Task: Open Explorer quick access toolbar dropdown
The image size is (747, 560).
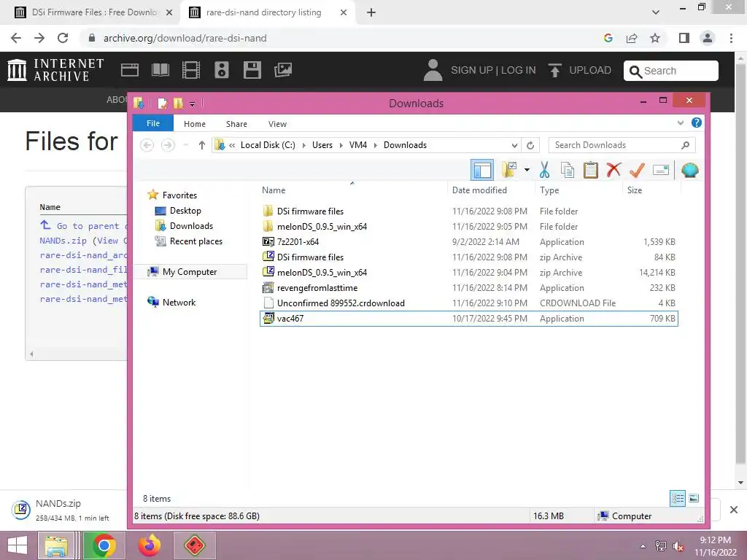Action: pos(192,104)
